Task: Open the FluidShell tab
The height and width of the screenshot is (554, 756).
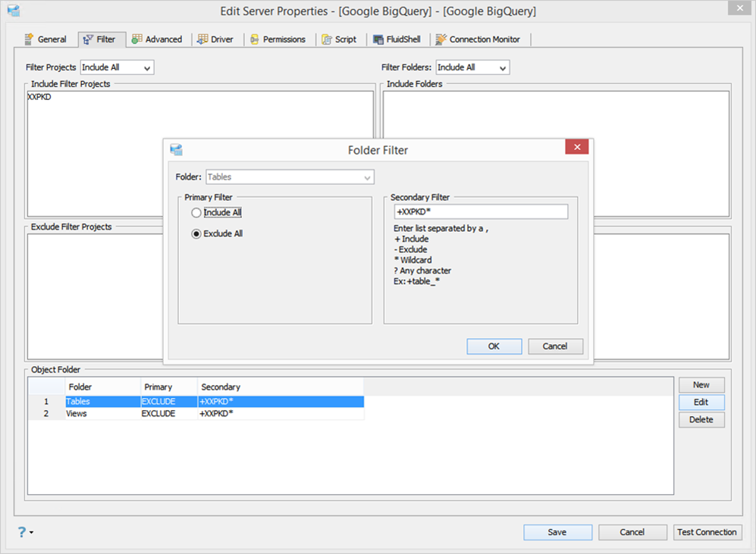Action: [397, 39]
